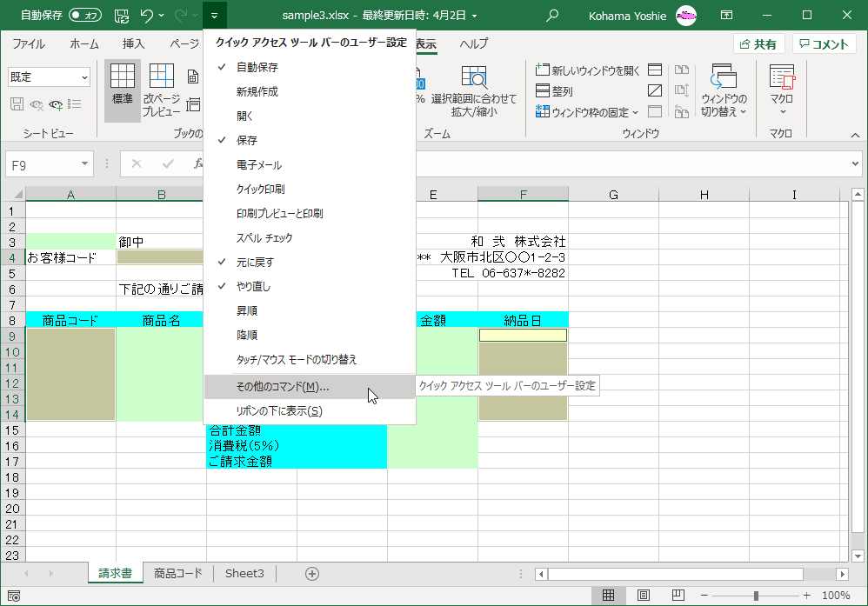Click the macro record icon in status bar

[14, 596]
